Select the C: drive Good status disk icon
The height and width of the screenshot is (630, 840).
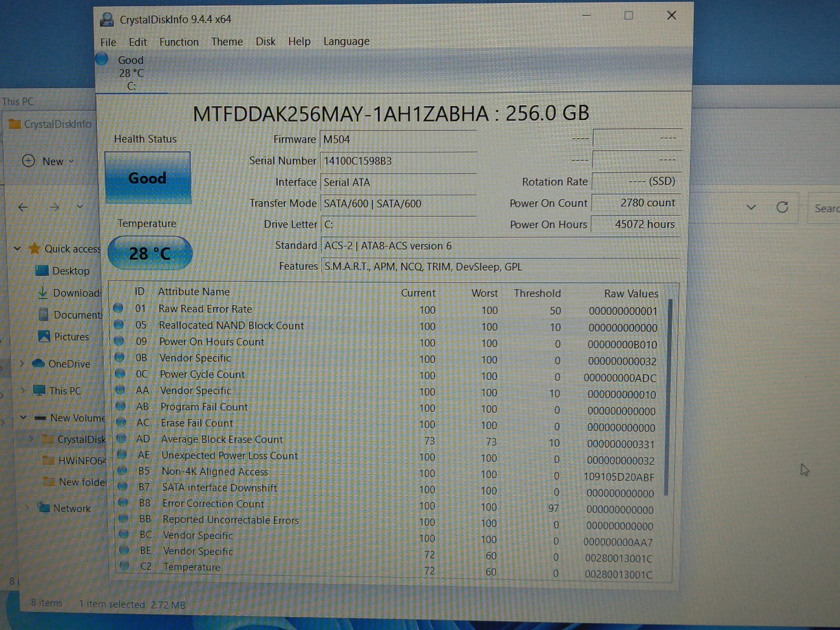(102, 59)
